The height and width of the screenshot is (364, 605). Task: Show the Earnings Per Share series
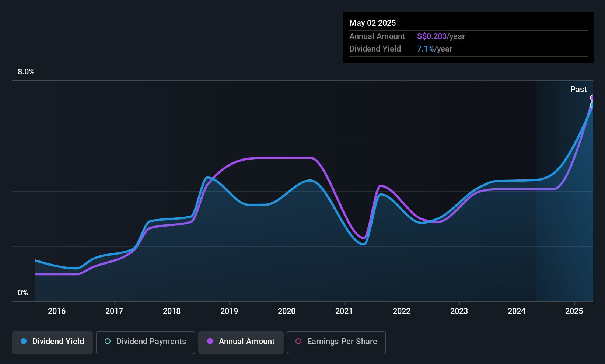(336, 342)
